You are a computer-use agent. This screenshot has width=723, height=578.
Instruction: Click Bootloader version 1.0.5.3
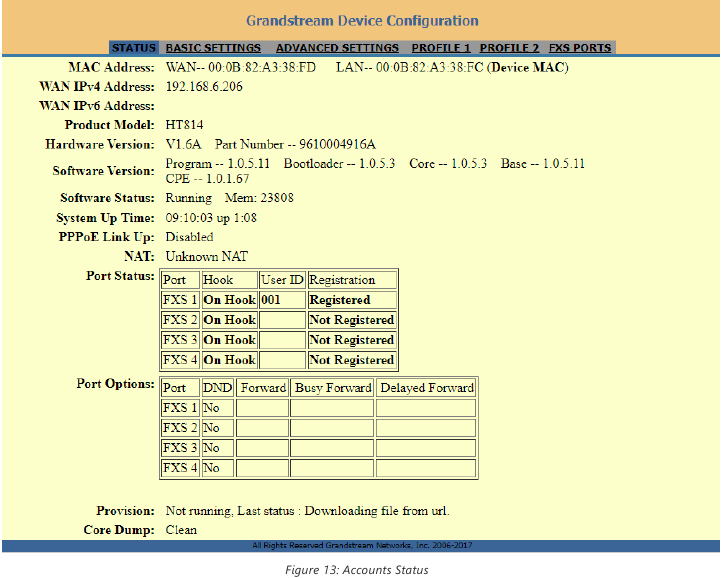click(377, 164)
